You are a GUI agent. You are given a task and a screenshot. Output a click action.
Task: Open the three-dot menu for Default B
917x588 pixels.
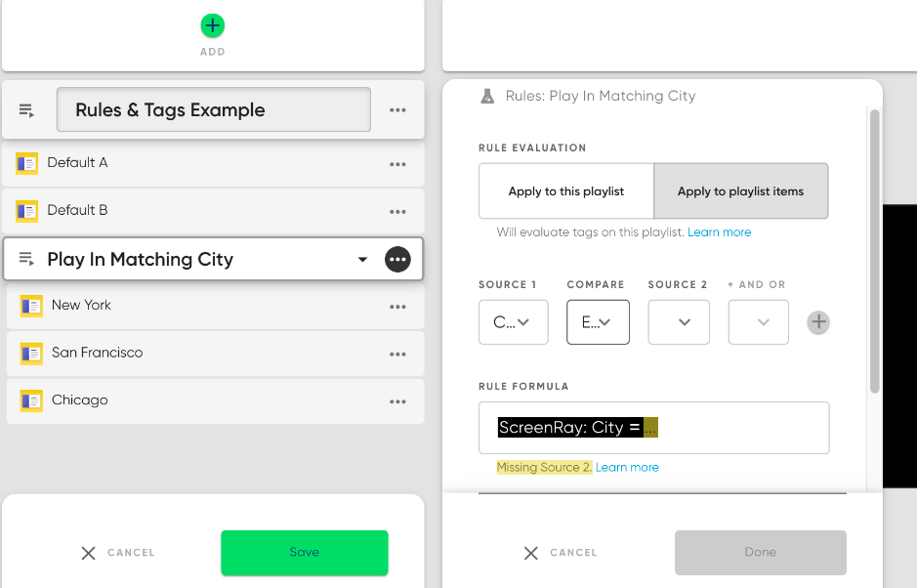coord(397,212)
